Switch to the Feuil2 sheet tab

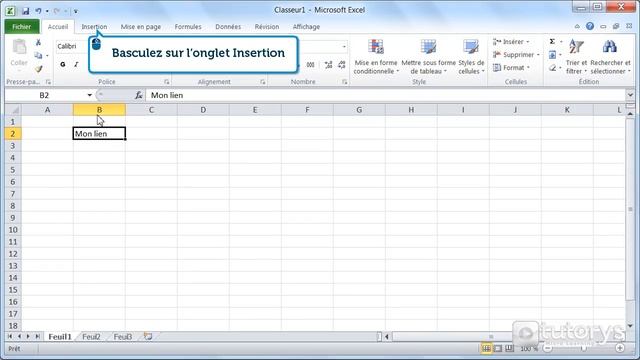[91, 337]
